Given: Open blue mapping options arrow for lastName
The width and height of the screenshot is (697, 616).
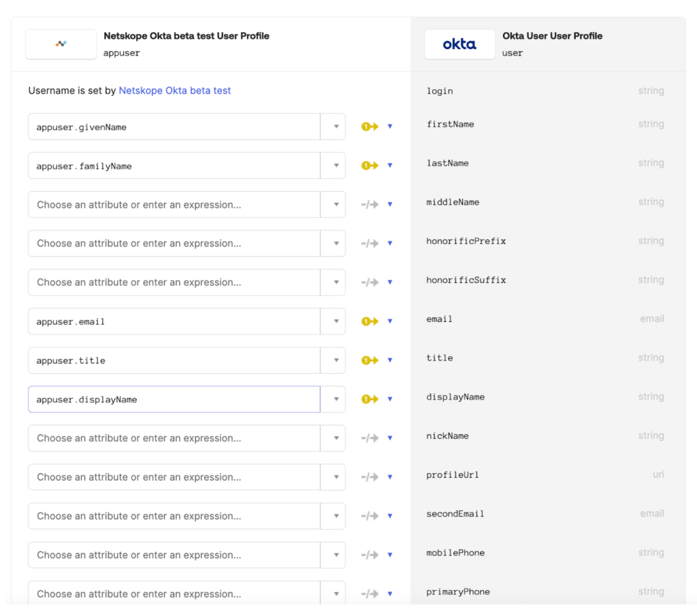Looking at the screenshot, I should pyautogui.click(x=390, y=165).
